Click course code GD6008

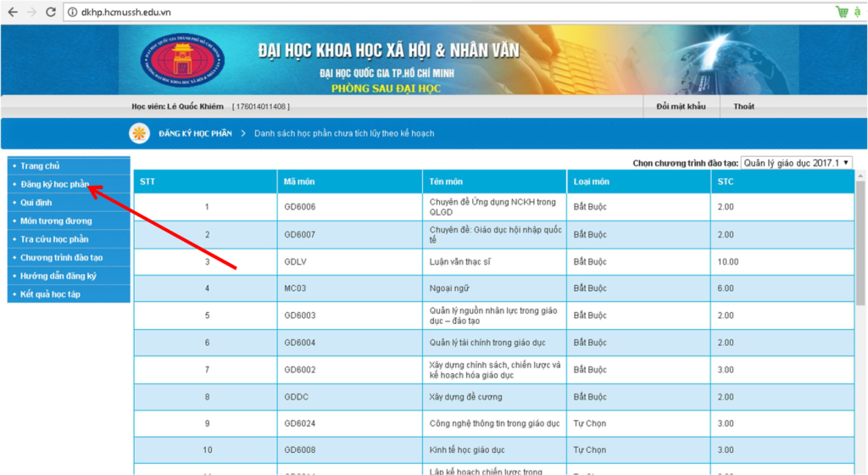[299, 450]
